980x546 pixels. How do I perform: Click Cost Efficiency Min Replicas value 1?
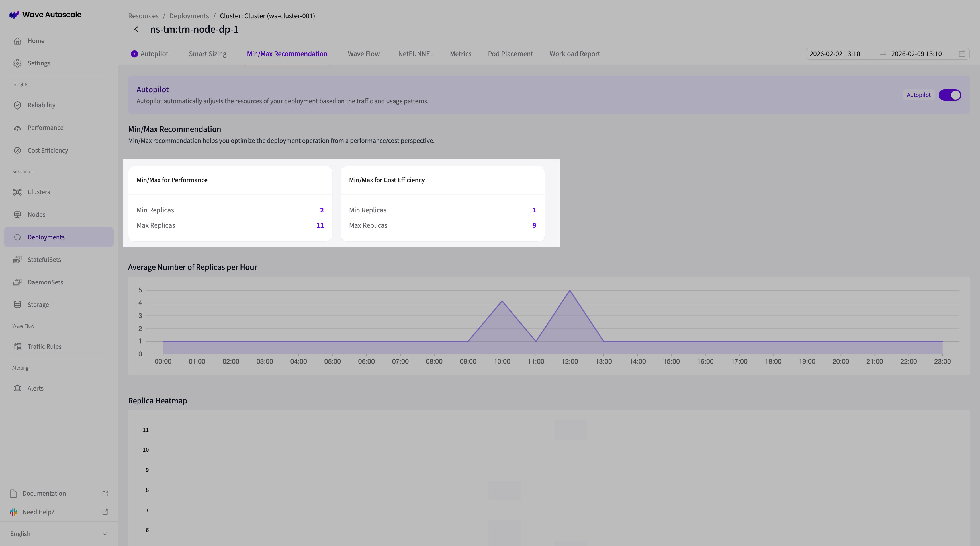pyautogui.click(x=534, y=210)
